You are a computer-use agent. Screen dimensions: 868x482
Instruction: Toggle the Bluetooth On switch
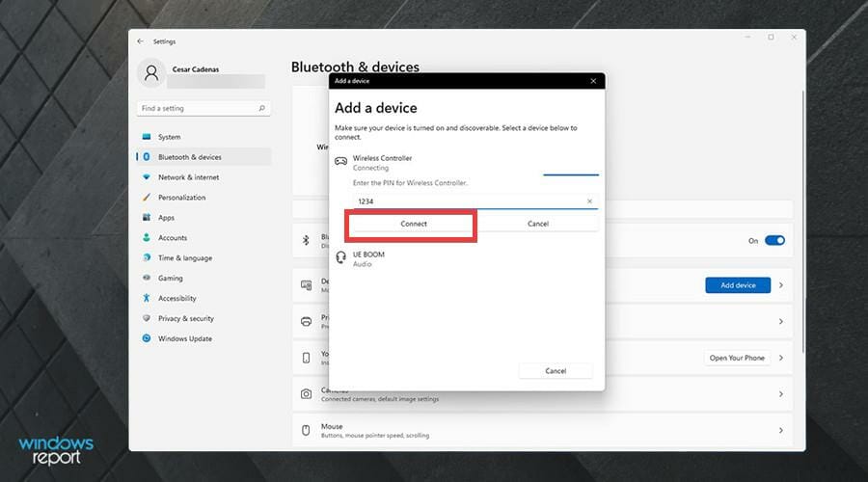(774, 240)
